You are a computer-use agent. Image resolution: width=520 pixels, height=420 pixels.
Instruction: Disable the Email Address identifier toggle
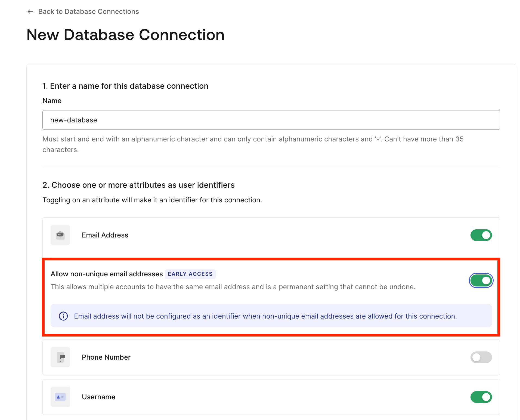481,235
